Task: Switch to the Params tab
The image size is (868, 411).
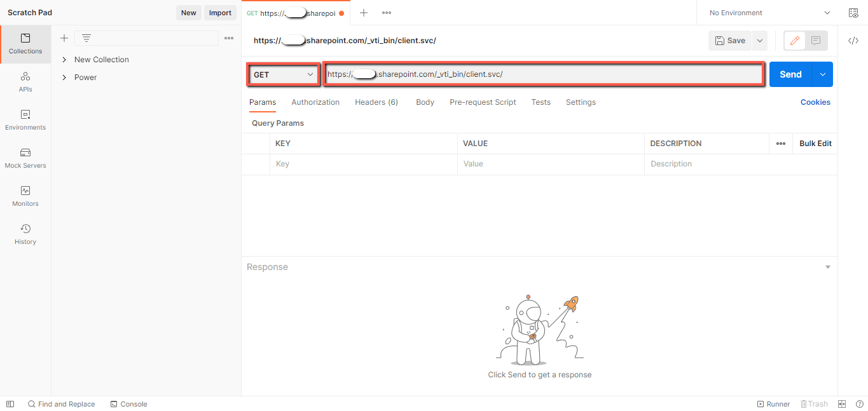Action: 263,102
